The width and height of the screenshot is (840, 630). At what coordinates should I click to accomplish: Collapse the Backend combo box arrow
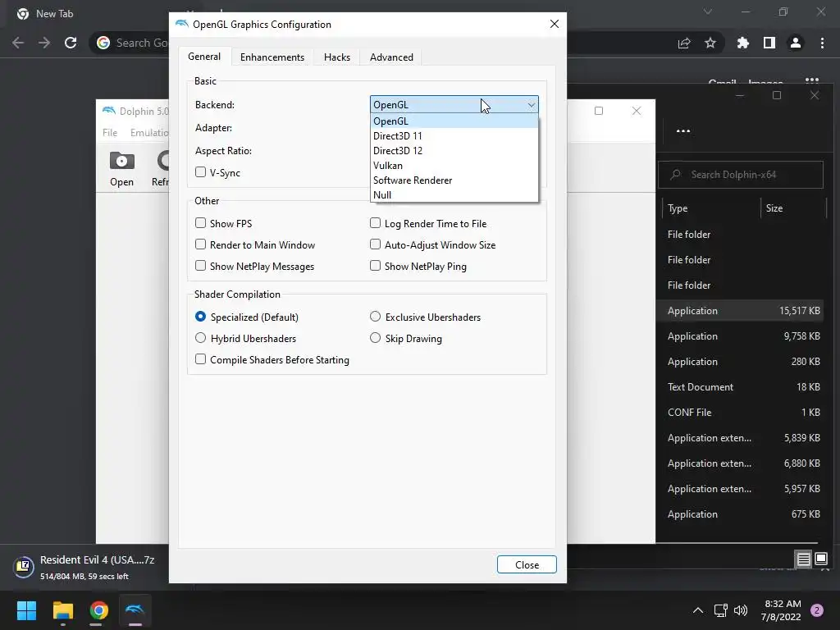click(x=531, y=105)
